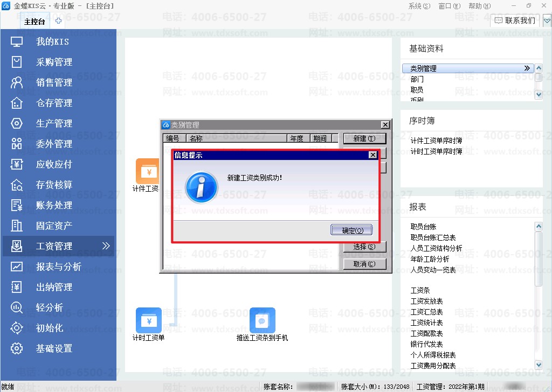Screen dimensions: 552x392
Task: Open the 工资汇总表 report
Action: pos(427,312)
